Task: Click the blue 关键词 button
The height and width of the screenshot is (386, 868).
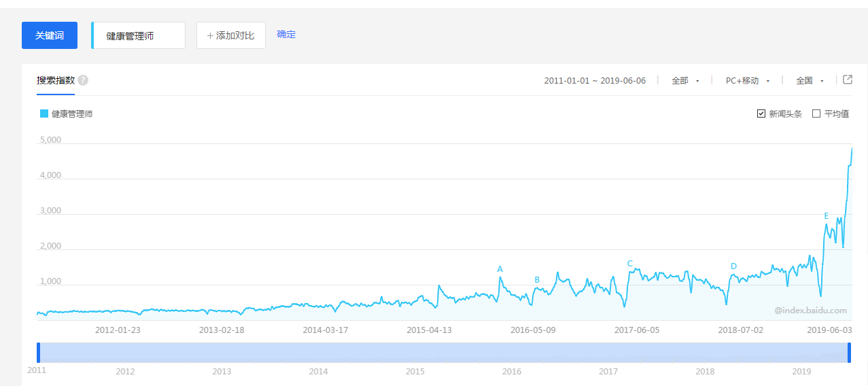Action: point(50,35)
